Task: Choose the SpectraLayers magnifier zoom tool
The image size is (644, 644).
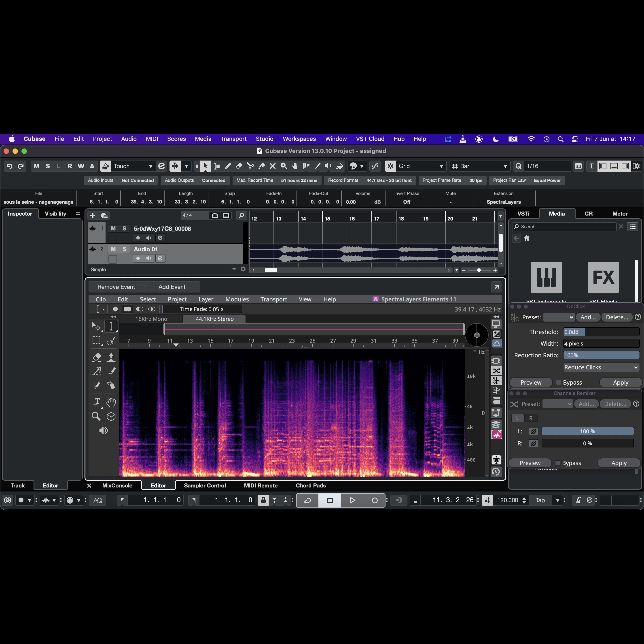Action: (x=96, y=416)
